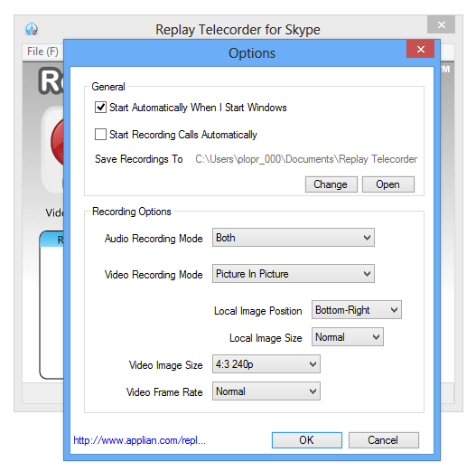Click the General group heading
Viewport: 476px width, 471px height.
108,87
